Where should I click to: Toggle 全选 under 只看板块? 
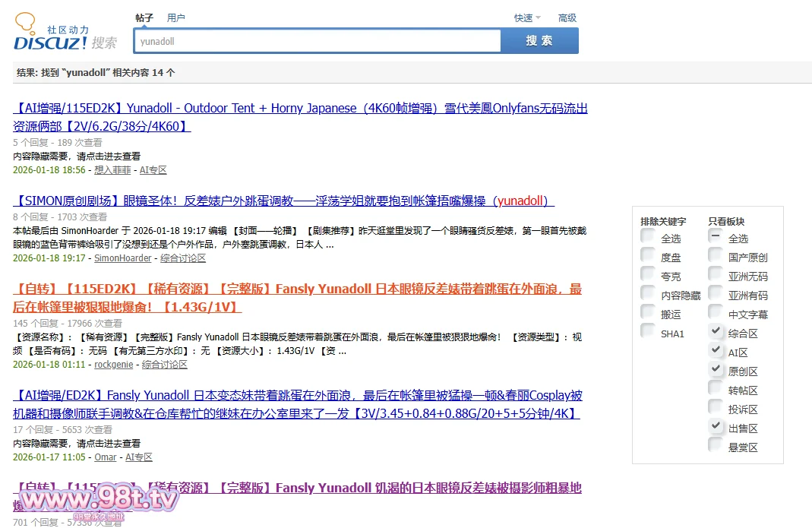pyautogui.click(x=716, y=238)
